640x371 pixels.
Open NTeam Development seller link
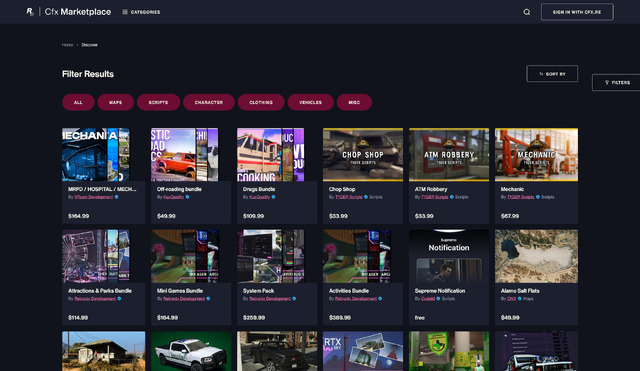[93, 197]
